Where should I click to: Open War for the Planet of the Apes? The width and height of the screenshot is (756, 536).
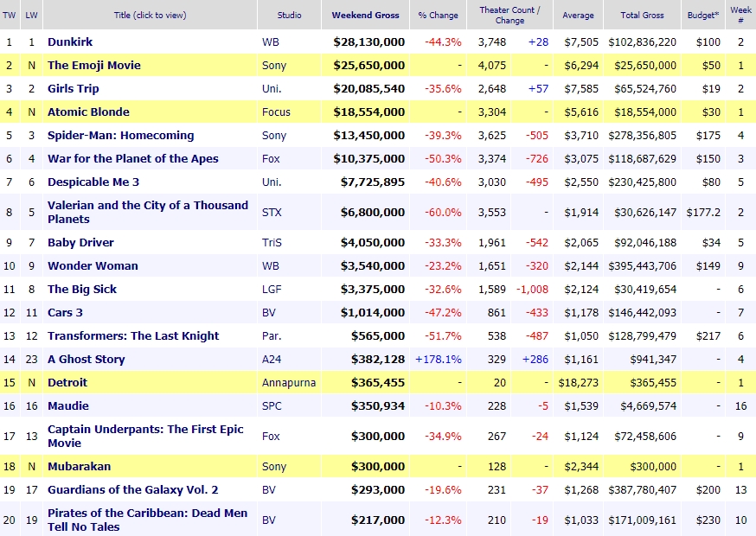click(x=132, y=158)
